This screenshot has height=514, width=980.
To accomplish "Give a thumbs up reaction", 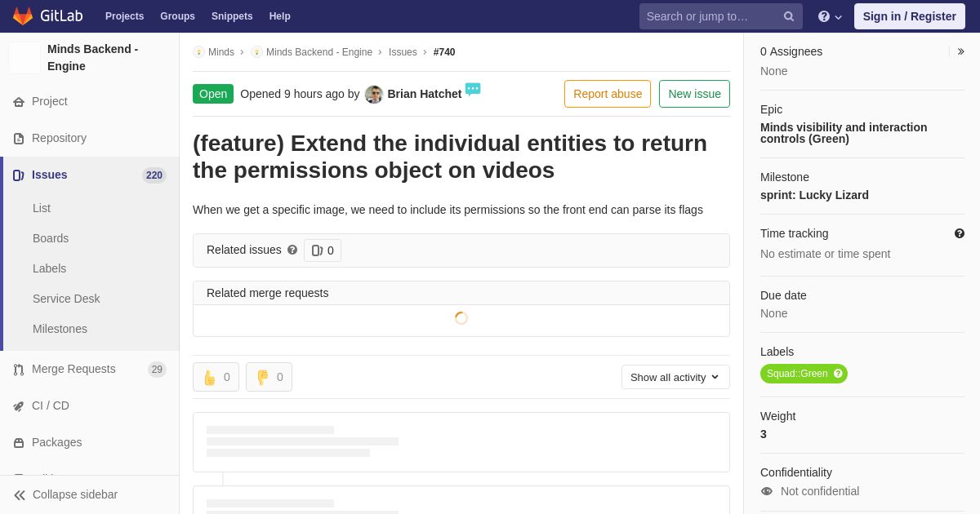I will pyautogui.click(x=216, y=377).
